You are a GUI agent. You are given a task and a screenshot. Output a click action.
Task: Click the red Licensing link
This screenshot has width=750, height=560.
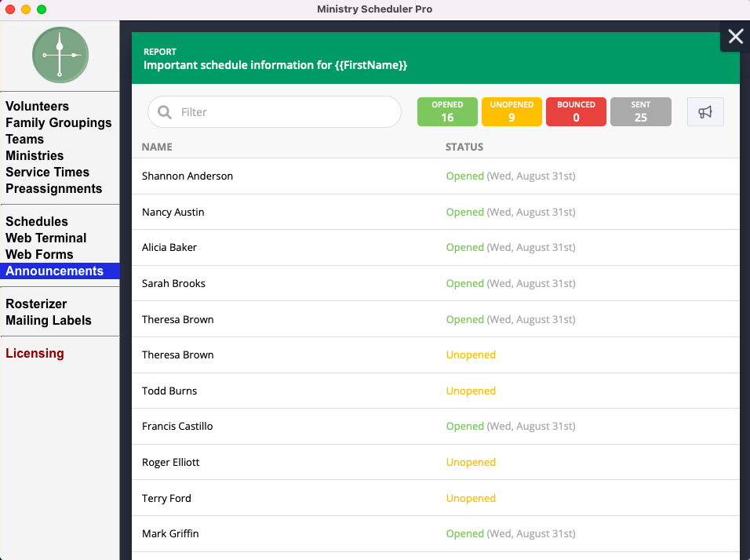point(35,353)
